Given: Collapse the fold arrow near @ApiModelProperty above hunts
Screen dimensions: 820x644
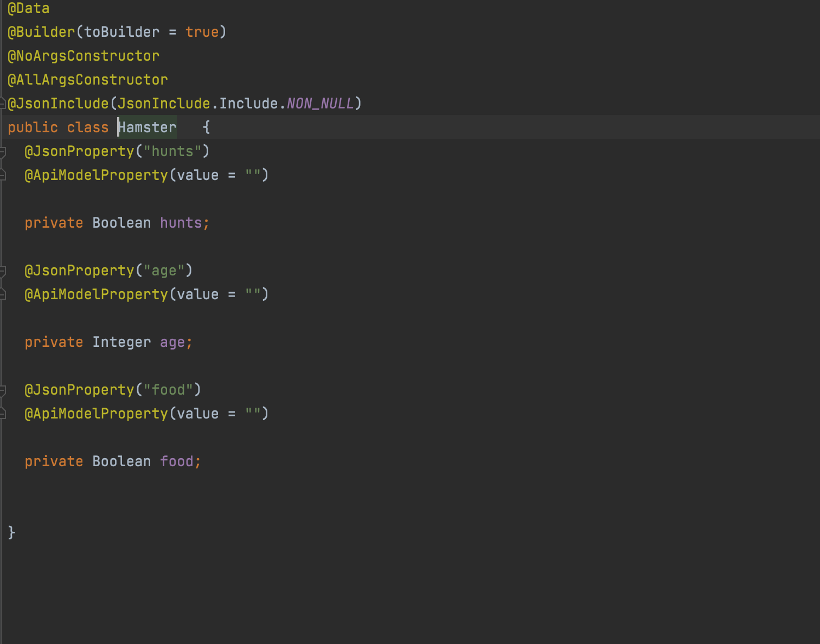Looking at the screenshot, I should coord(3,175).
